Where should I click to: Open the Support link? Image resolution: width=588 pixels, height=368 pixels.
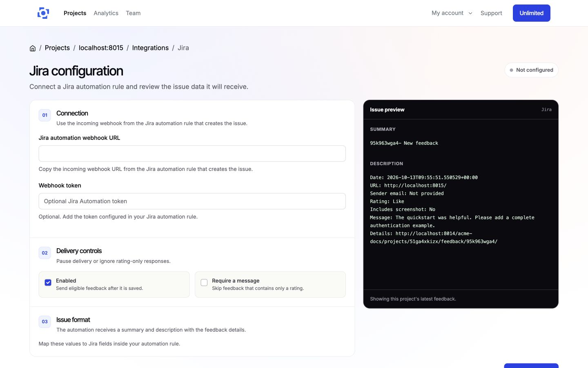(491, 13)
